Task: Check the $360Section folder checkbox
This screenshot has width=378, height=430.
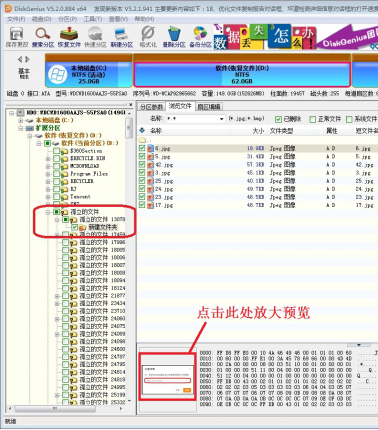Action: click(x=57, y=151)
